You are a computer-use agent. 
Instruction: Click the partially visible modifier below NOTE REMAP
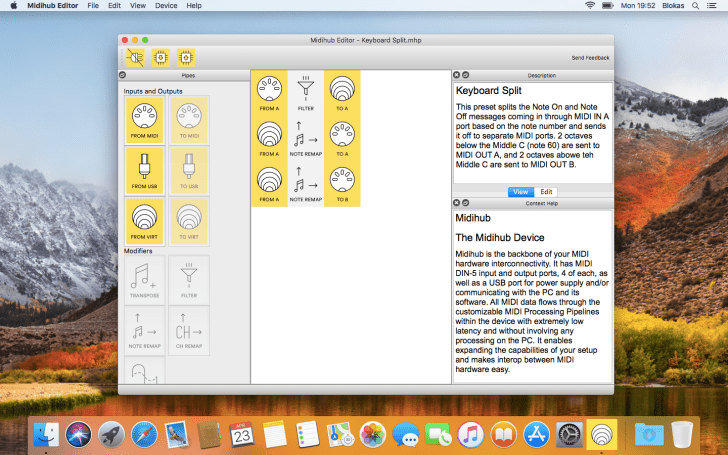pyautogui.click(x=144, y=370)
